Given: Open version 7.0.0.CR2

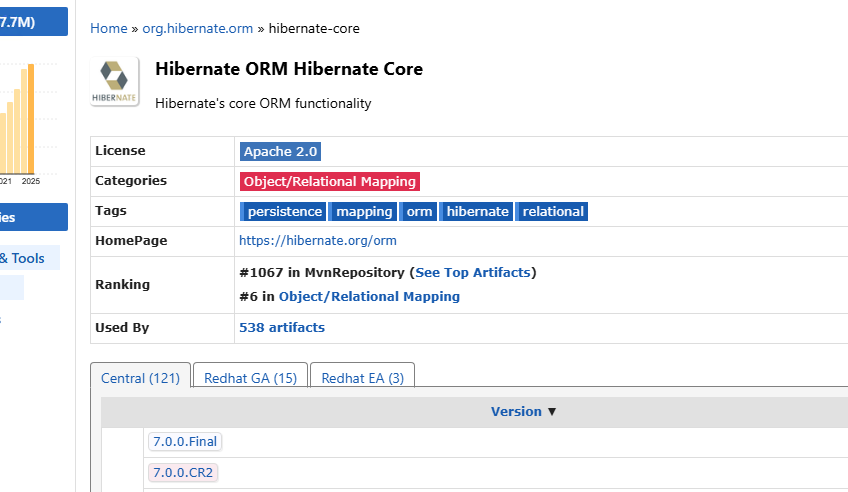Looking at the screenshot, I should pos(183,473).
